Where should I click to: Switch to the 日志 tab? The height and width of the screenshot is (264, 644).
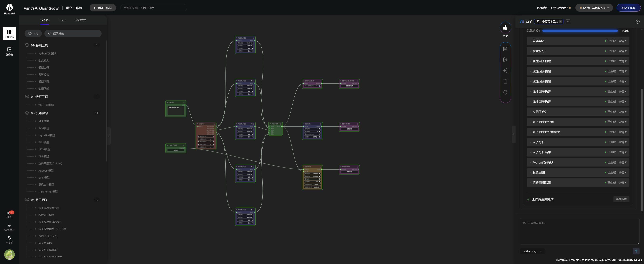click(62, 20)
